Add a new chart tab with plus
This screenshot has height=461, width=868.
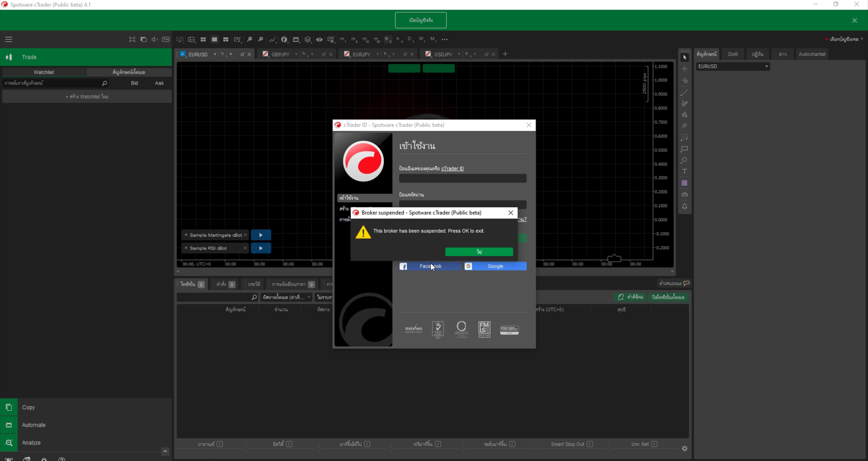tap(505, 54)
